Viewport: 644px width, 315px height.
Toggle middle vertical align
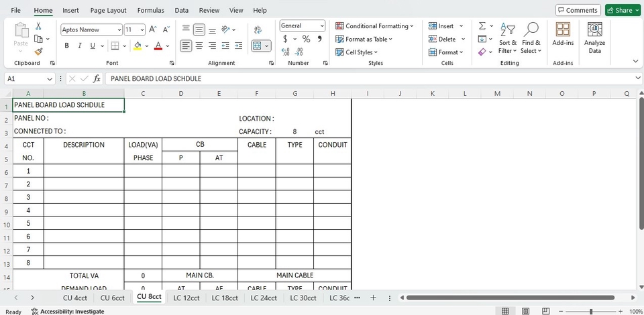tap(199, 29)
